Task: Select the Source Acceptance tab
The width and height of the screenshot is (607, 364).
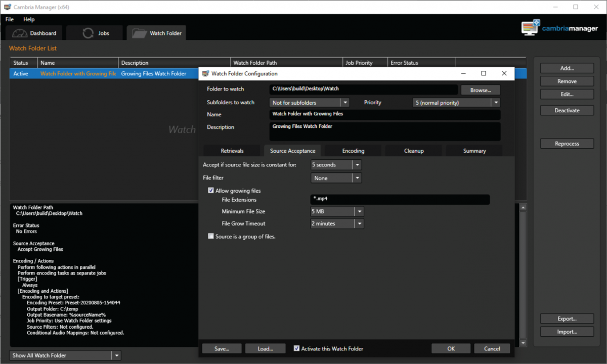Action: click(x=293, y=151)
